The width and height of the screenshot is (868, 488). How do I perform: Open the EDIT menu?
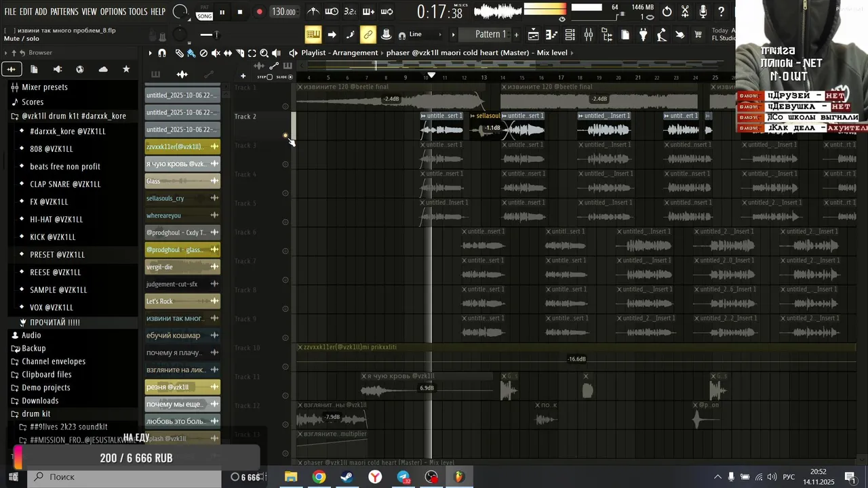(x=26, y=12)
